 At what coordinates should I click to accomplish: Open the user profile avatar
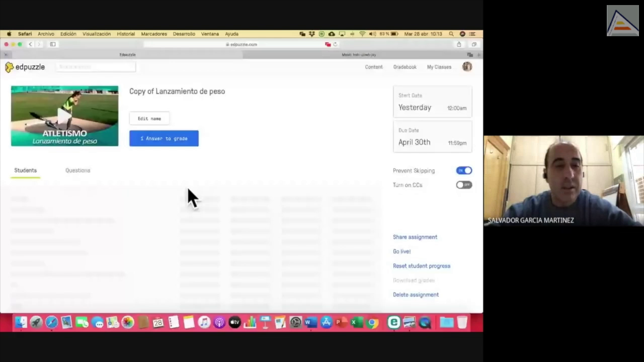point(467,67)
